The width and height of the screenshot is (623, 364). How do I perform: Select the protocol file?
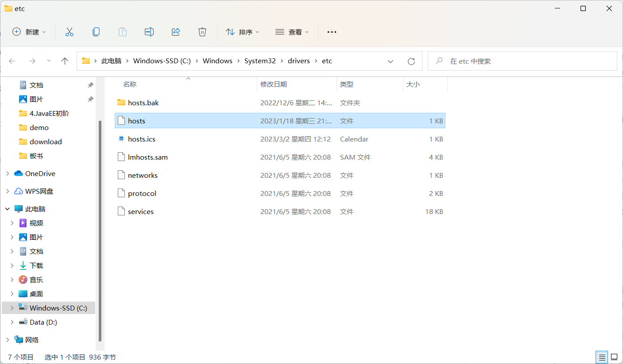142,193
